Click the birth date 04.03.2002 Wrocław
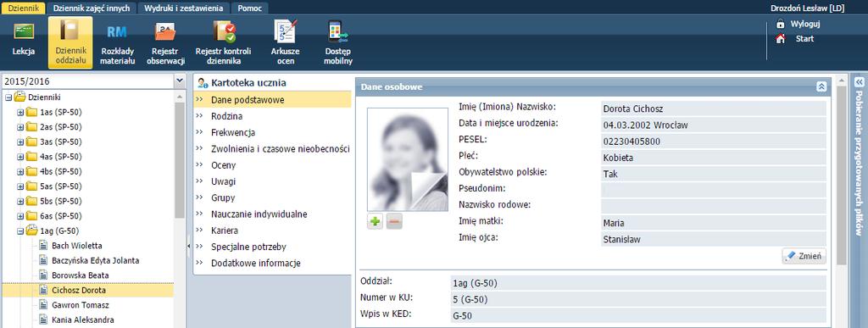The image size is (868, 328). [x=714, y=125]
